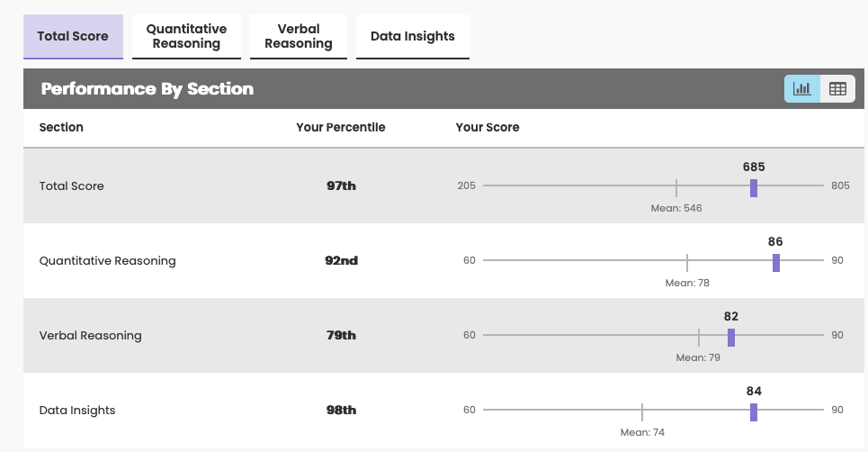Switch to the Verbal Reasoning tab
This screenshot has width=868, height=452.
[x=299, y=37]
